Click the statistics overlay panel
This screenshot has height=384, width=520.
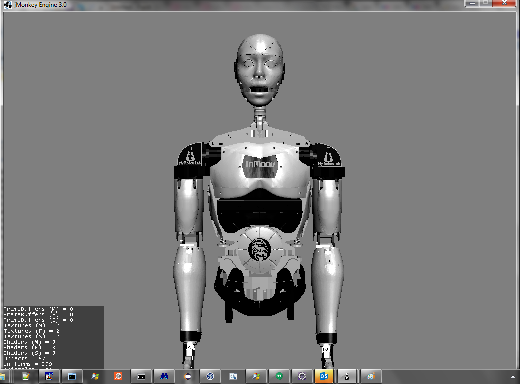tap(54, 337)
